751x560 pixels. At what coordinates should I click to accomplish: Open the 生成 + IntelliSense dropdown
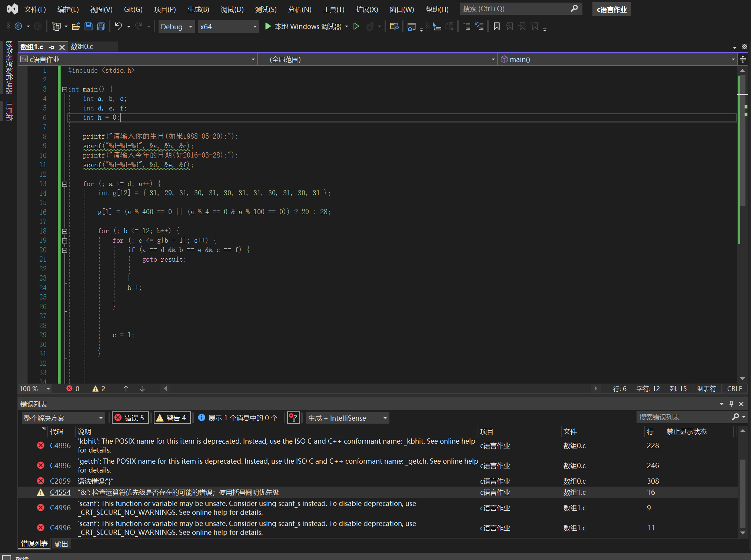347,418
